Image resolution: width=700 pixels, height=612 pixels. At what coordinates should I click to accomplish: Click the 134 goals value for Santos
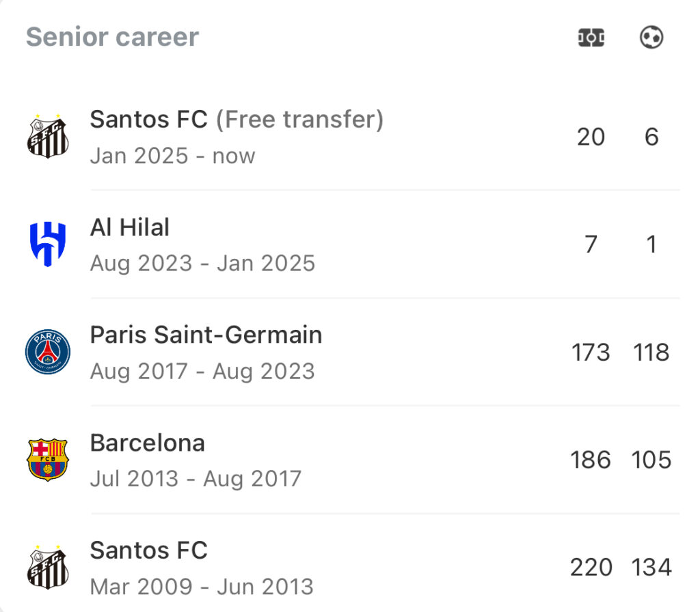pos(651,568)
